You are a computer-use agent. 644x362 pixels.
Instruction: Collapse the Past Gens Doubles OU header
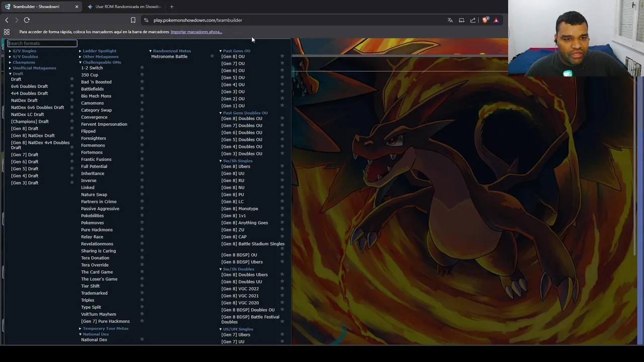pyautogui.click(x=244, y=113)
